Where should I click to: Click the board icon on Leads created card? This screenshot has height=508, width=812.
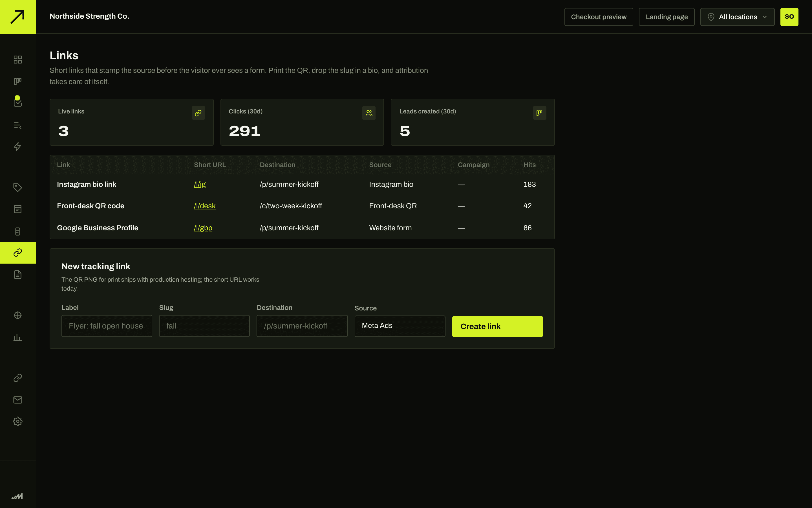(540, 113)
